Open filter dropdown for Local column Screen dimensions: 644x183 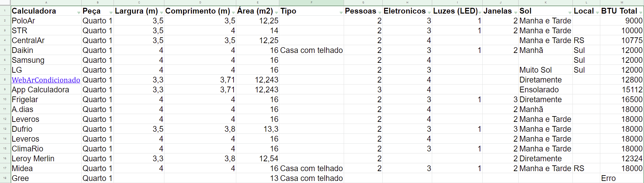(x=597, y=13)
